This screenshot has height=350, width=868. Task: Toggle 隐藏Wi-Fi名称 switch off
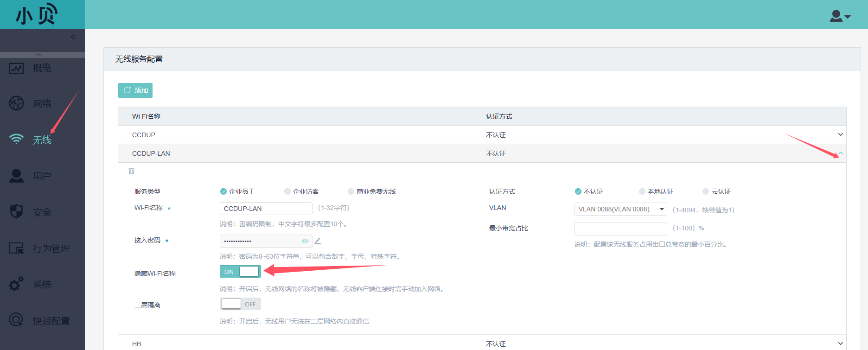point(240,271)
